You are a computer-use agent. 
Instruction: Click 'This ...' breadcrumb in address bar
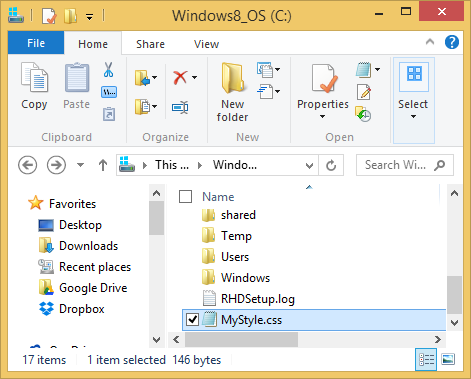(x=172, y=165)
